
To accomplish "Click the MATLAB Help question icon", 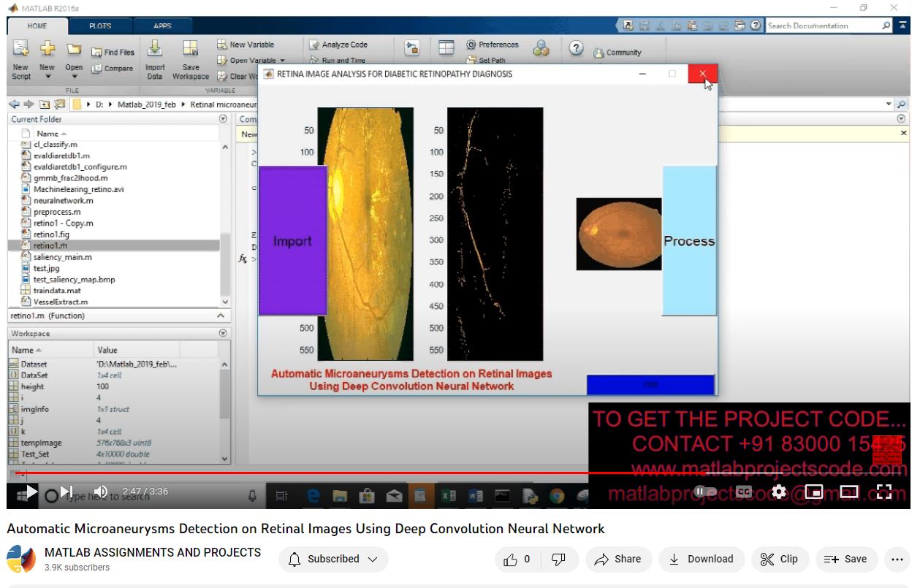I will pyautogui.click(x=577, y=48).
